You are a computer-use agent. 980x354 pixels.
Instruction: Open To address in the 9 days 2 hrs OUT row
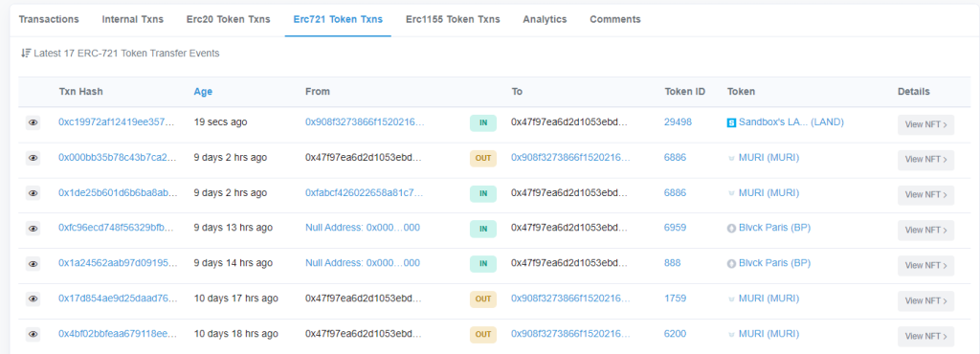(x=570, y=158)
